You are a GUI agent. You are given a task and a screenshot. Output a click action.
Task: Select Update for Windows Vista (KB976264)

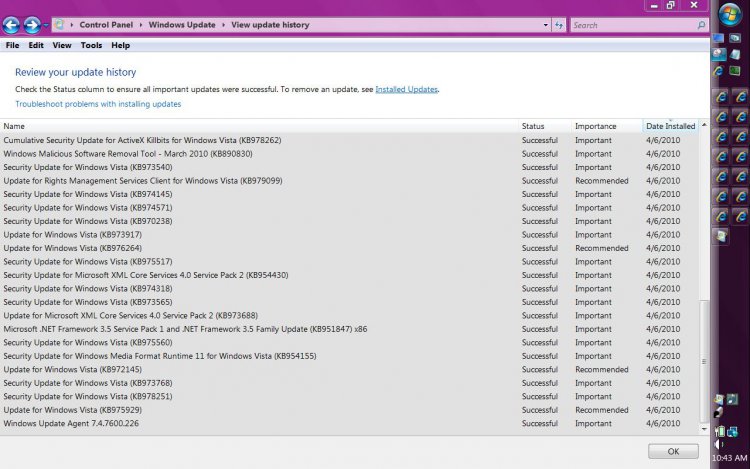click(349, 248)
